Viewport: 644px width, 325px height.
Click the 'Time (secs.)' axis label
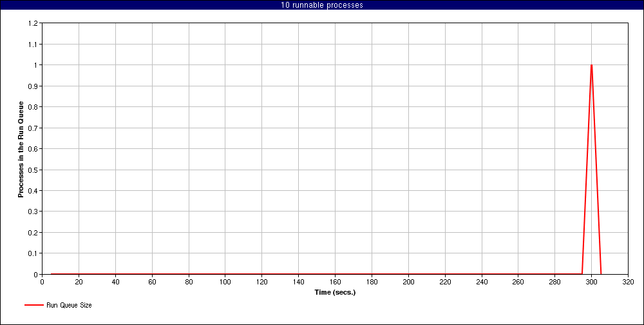(x=335, y=293)
